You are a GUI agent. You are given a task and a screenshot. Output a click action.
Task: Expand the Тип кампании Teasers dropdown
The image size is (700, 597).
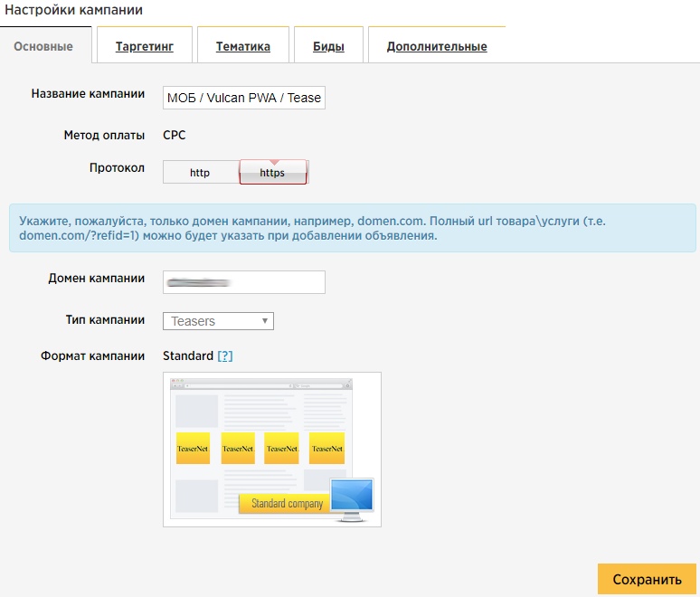218,321
